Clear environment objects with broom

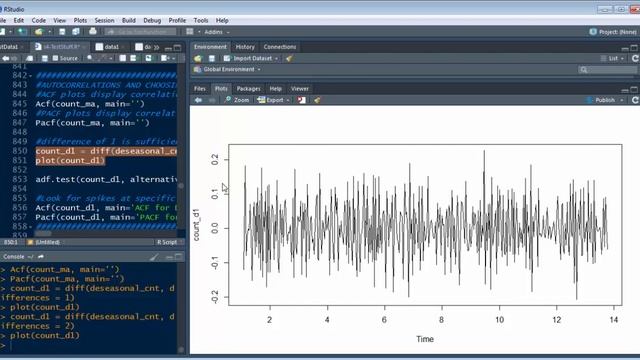coord(289,58)
